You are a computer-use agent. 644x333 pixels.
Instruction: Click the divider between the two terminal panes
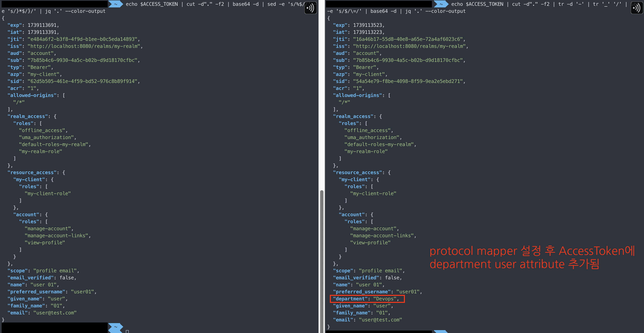click(324, 100)
